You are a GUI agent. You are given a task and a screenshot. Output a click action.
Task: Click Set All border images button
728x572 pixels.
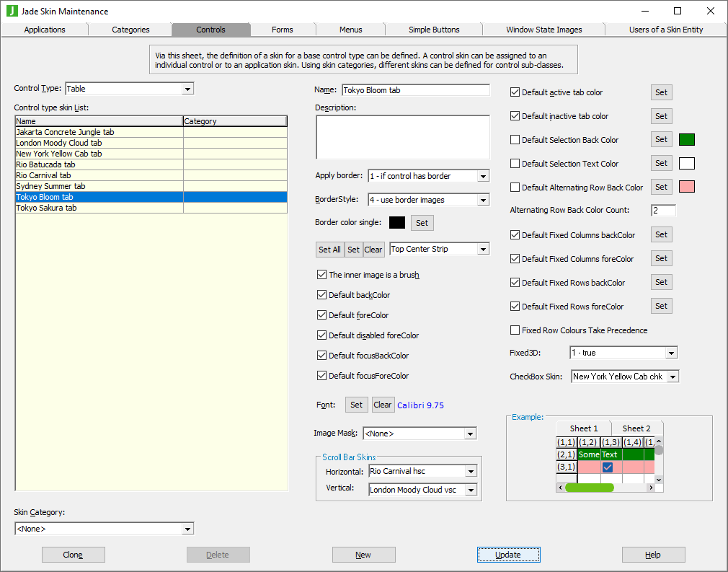(x=329, y=250)
